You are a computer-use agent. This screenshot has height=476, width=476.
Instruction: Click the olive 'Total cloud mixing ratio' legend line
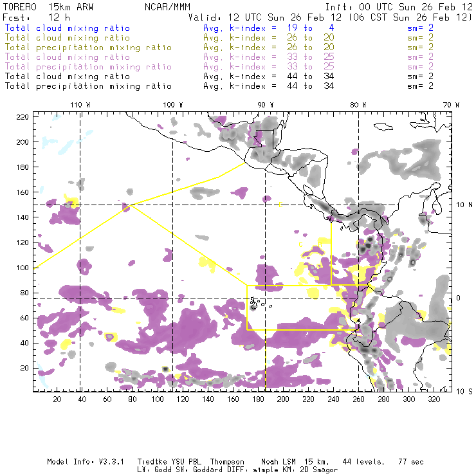(68, 38)
